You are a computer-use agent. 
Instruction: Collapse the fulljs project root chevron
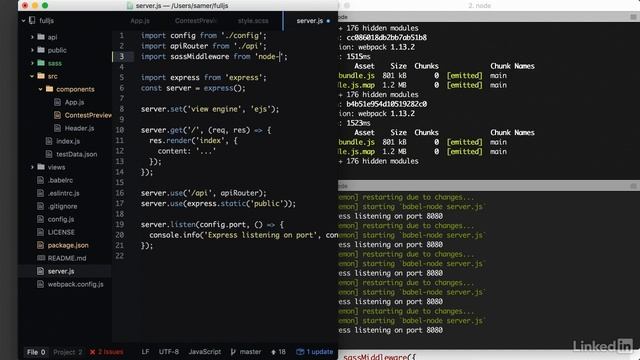click(x=23, y=20)
